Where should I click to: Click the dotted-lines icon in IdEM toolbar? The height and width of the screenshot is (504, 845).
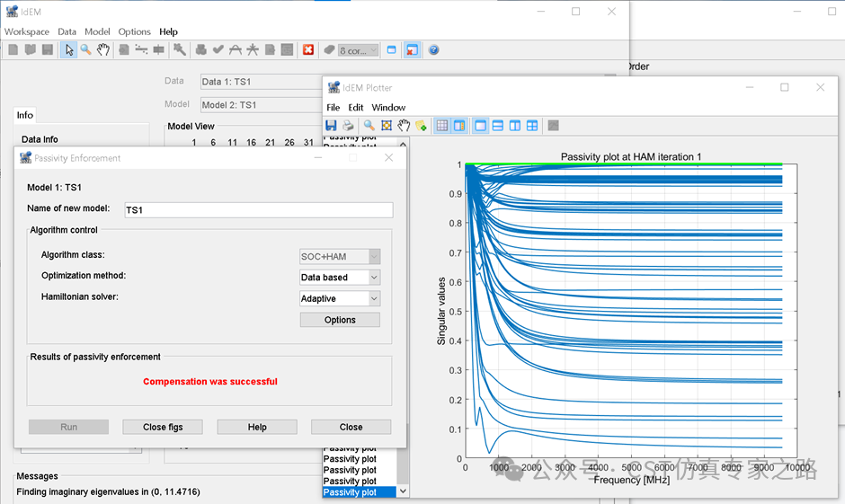pos(141,50)
